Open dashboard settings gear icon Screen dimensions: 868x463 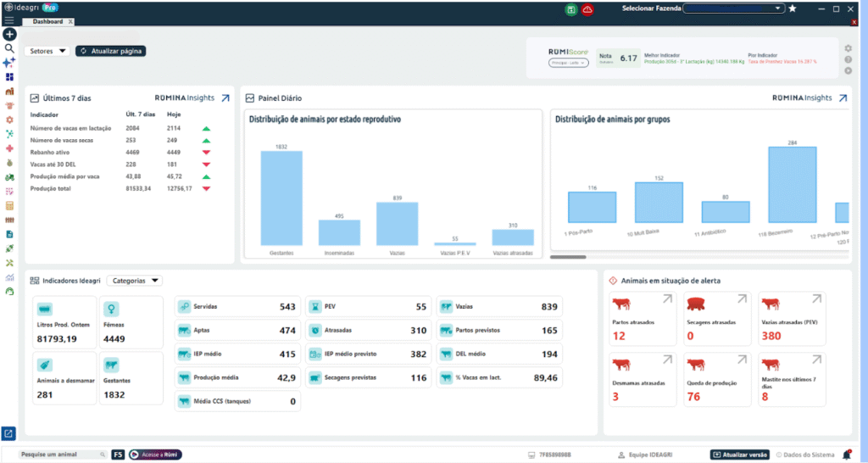pyautogui.click(x=848, y=48)
